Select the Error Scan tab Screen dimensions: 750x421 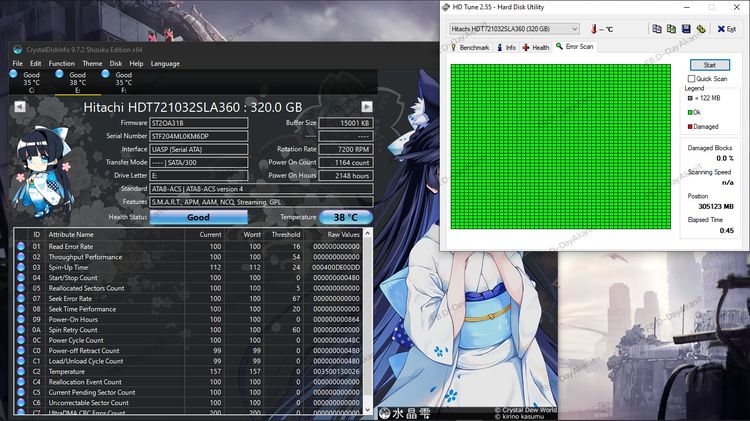(x=574, y=46)
